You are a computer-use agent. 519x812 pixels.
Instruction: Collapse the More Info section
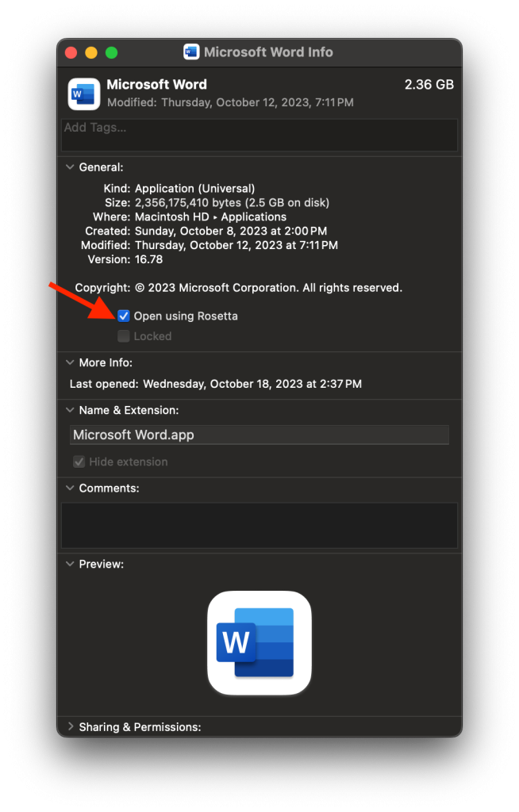click(70, 362)
